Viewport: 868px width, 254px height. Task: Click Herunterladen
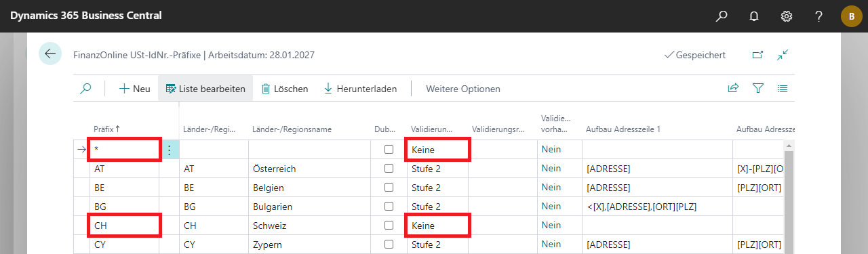(x=359, y=89)
